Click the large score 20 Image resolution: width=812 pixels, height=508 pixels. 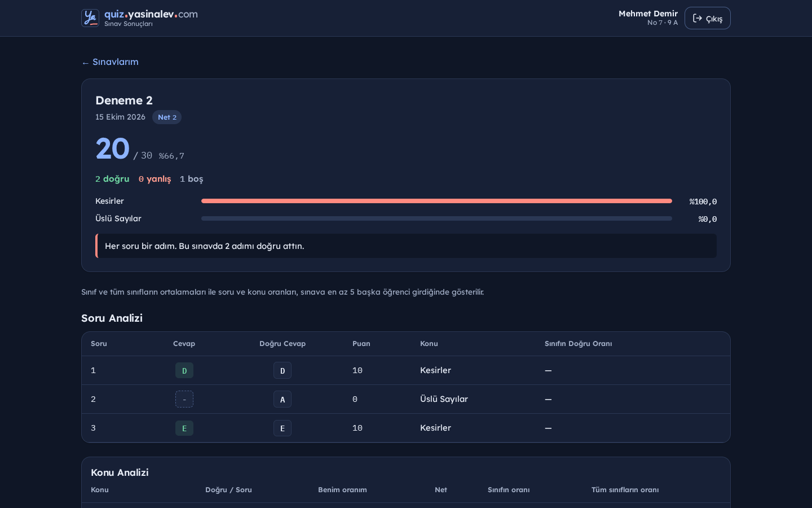point(113,149)
